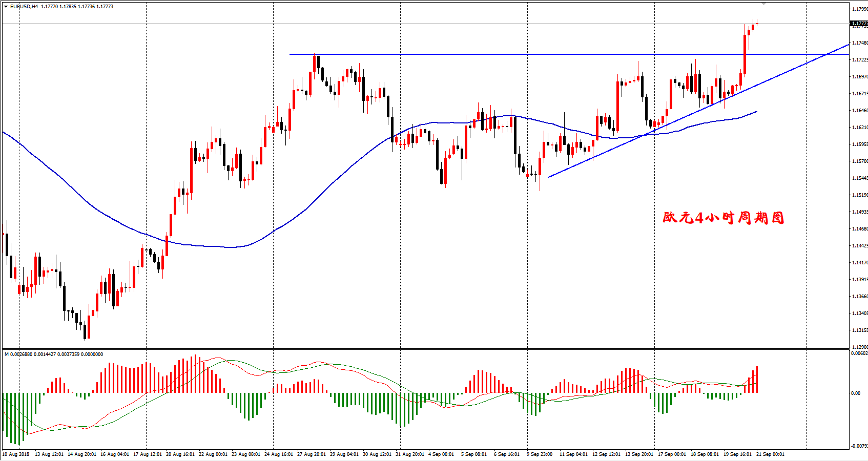Click the time label "6 Sep 16:01"
Screen dimensions: 868x461
(x=507, y=454)
